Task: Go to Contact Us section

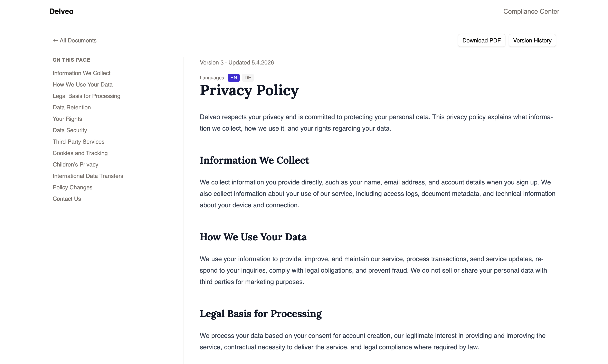Action: click(67, 199)
